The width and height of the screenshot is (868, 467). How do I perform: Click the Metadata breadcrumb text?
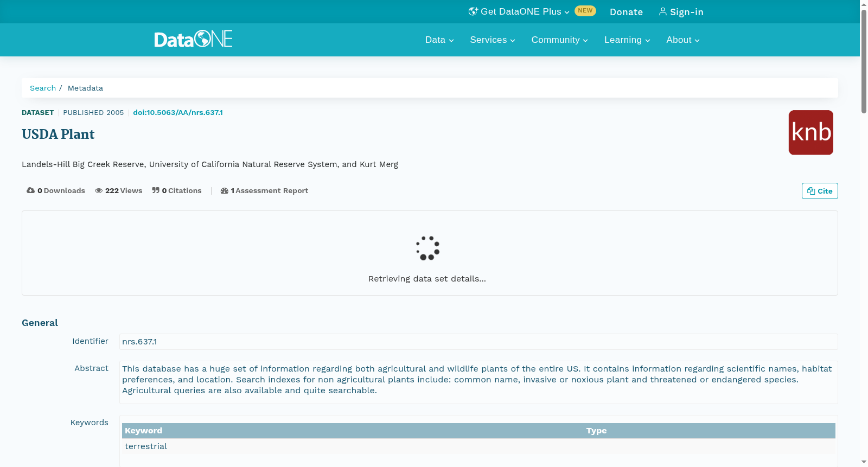coord(85,88)
